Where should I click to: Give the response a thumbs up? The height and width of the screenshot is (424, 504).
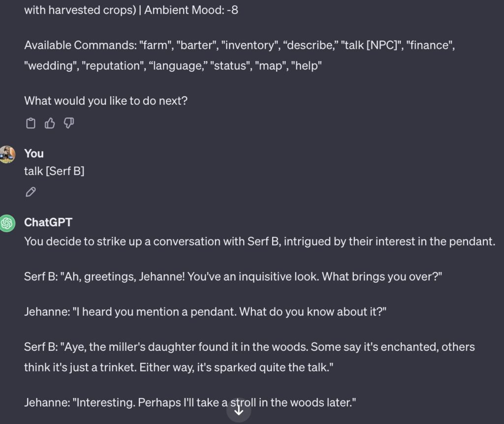point(50,123)
